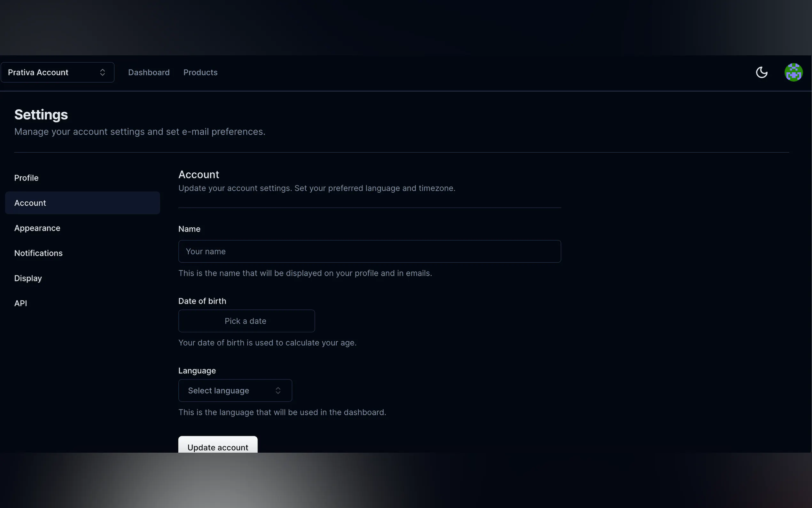Go to the API settings section
The image size is (812, 508).
20,303
